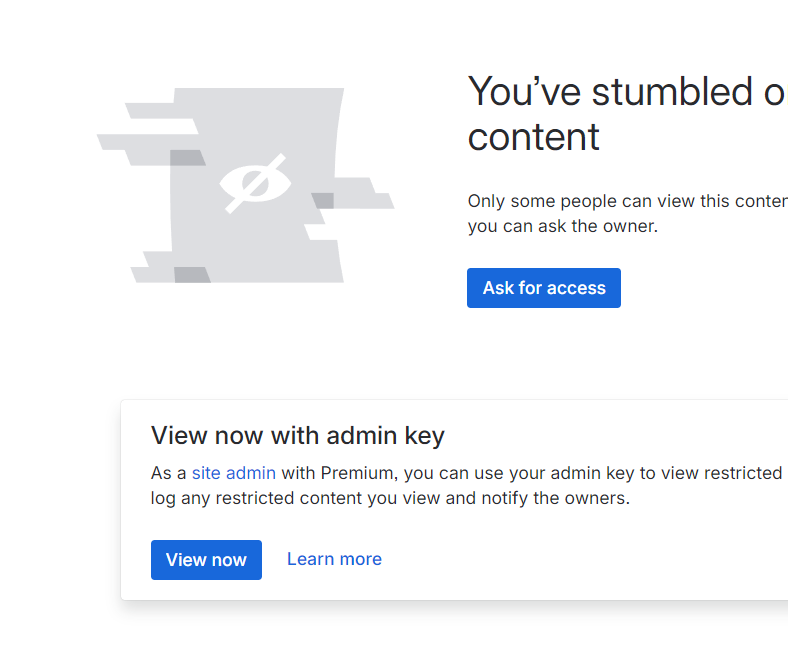Click the dark gray block at the illustration bottom
Screen dimensions: 788x661
[192, 275]
